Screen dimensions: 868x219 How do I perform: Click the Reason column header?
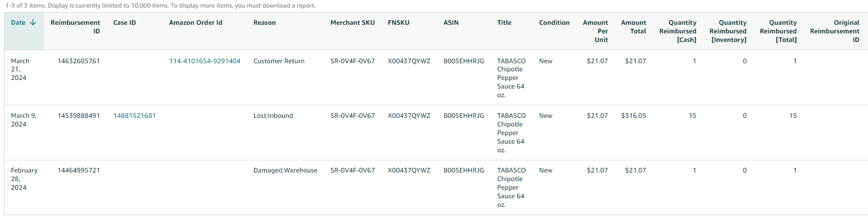pyautogui.click(x=264, y=23)
